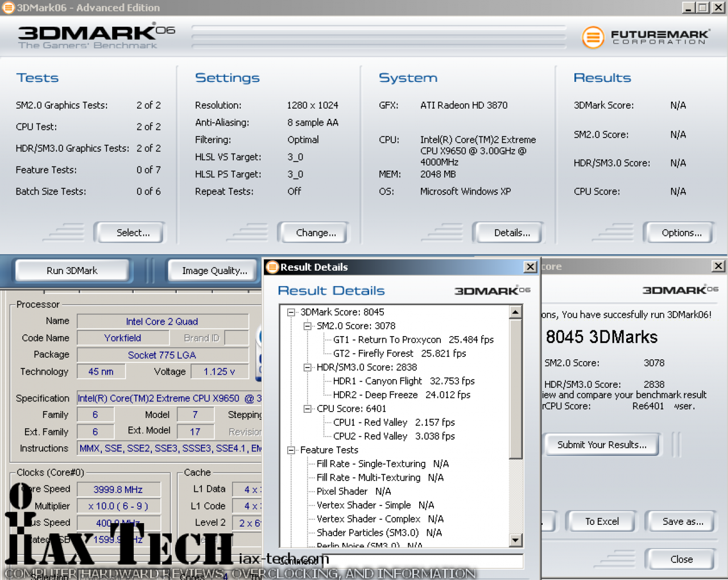Screen dimensions: 728x580
Task: Collapse the SM2.0 Score: 3078 node
Action: point(308,326)
